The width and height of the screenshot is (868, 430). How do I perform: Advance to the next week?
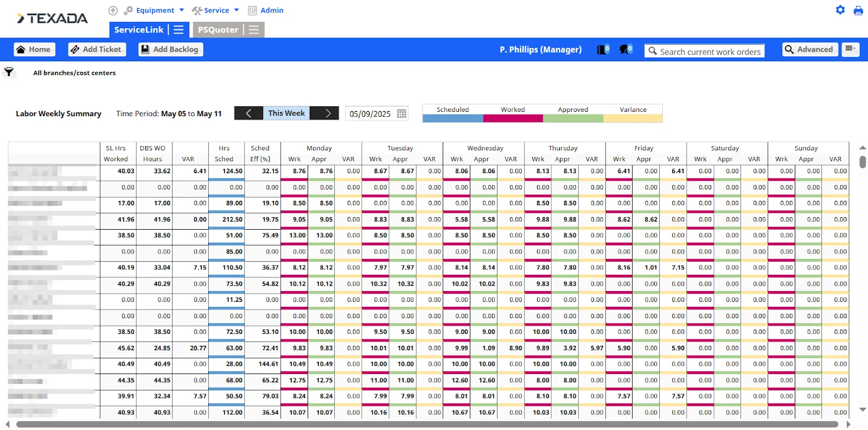coord(328,113)
